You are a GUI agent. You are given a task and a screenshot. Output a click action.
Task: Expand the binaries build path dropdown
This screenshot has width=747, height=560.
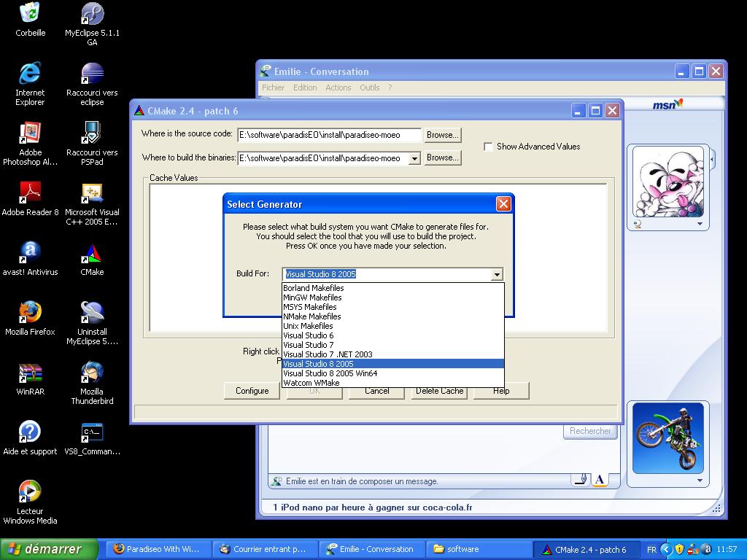[x=414, y=158]
